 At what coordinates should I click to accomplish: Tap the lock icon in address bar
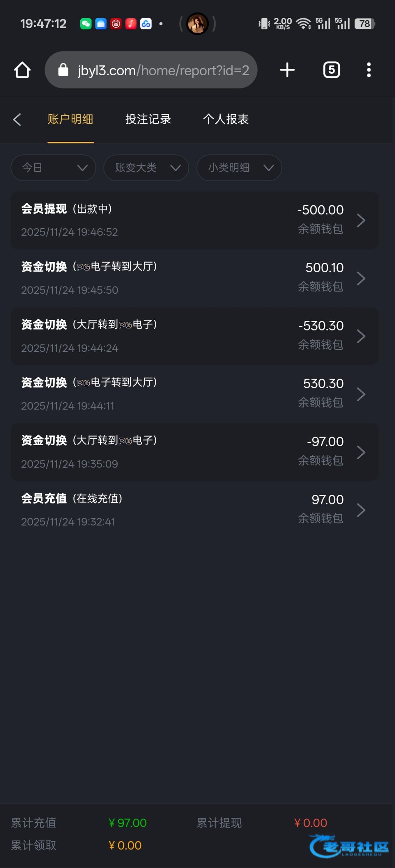pyautogui.click(x=63, y=70)
